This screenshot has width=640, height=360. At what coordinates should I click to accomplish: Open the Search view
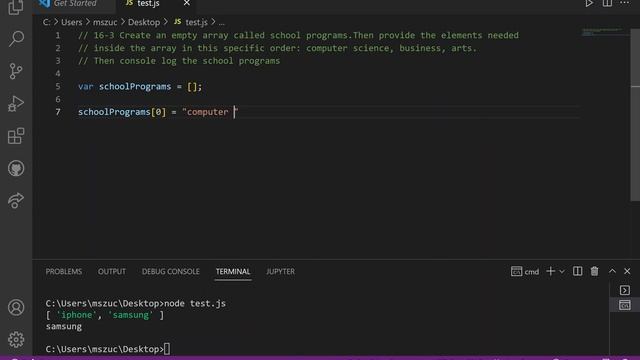pyautogui.click(x=16, y=39)
